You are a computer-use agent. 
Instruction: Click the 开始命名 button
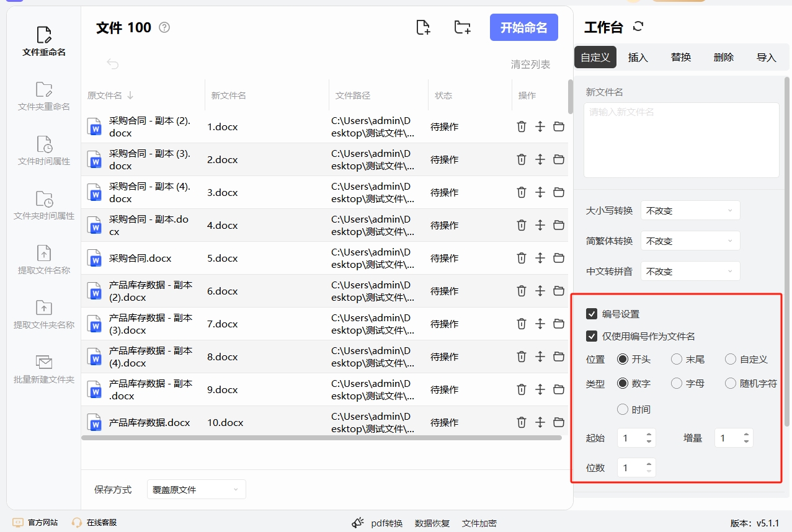click(x=524, y=27)
